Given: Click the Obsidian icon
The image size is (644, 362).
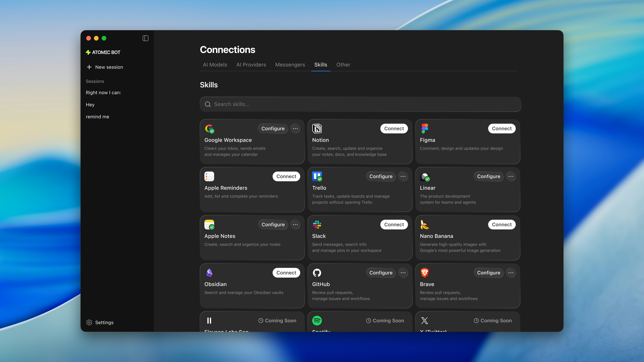Looking at the screenshot, I should pyautogui.click(x=209, y=273).
